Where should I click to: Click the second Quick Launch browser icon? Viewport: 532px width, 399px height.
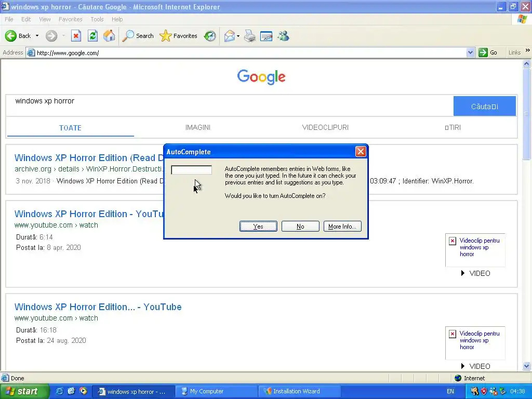tap(71, 391)
